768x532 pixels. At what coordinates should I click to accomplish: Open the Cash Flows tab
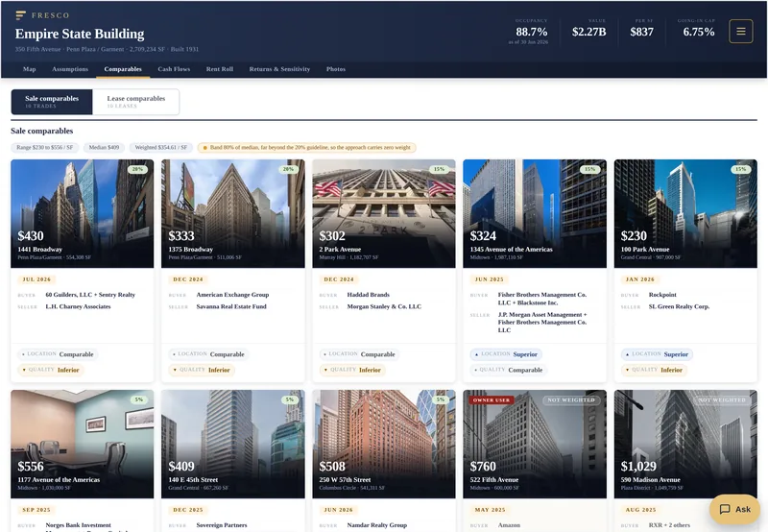click(x=174, y=69)
